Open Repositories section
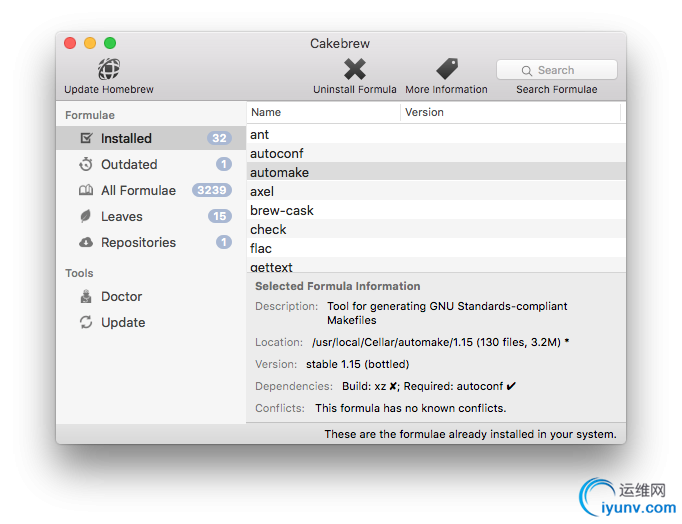682x524 pixels. coord(151,242)
